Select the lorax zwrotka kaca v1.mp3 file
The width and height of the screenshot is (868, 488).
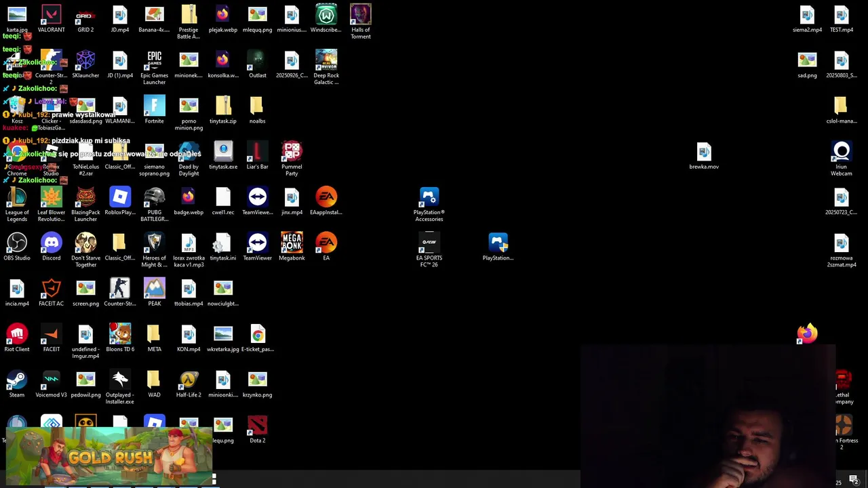click(189, 249)
